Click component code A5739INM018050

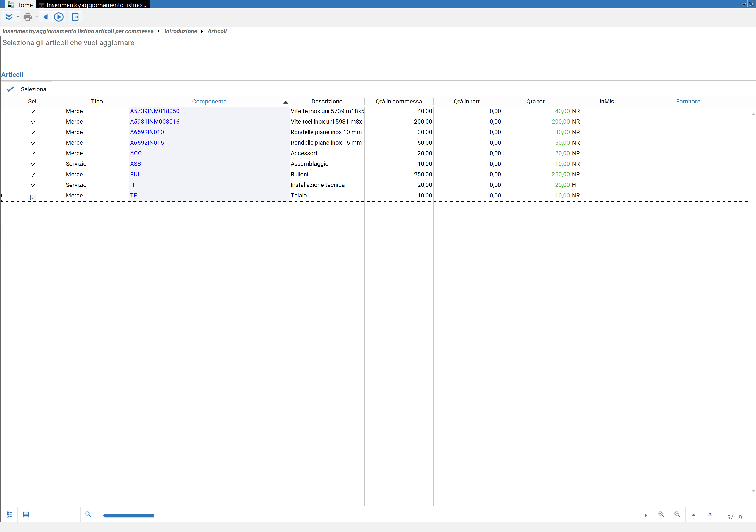pos(154,111)
